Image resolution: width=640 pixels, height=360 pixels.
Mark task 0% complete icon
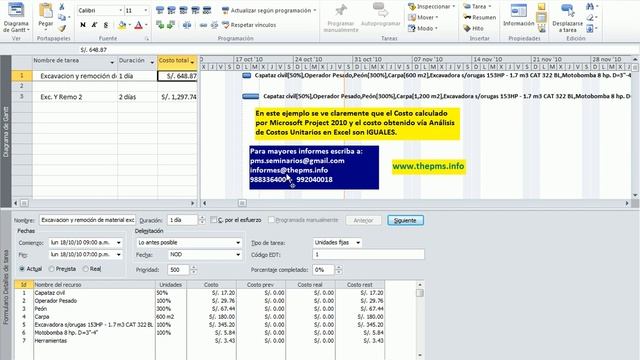(x=160, y=10)
